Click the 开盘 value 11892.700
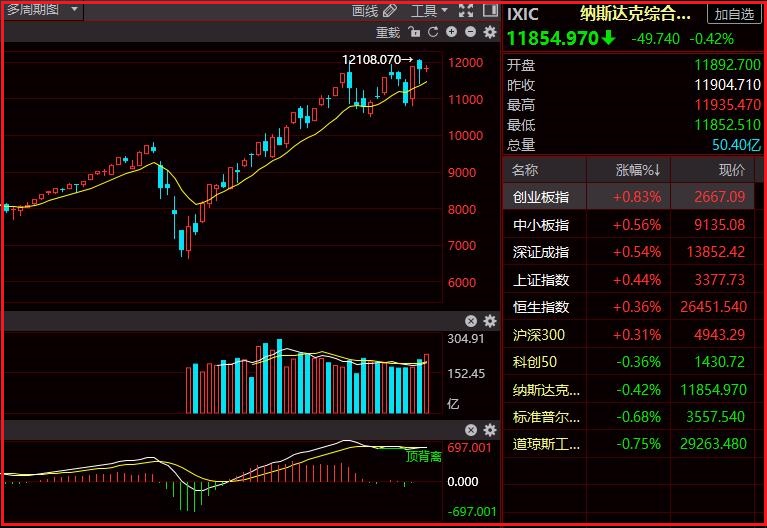The width and height of the screenshot is (767, 528). 727,65
